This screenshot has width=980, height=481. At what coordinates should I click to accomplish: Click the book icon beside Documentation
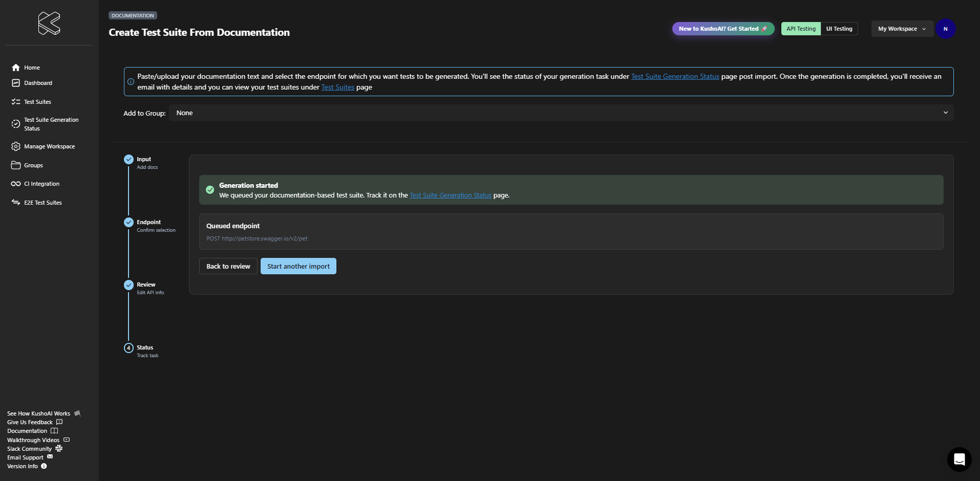tap(54, 431)
